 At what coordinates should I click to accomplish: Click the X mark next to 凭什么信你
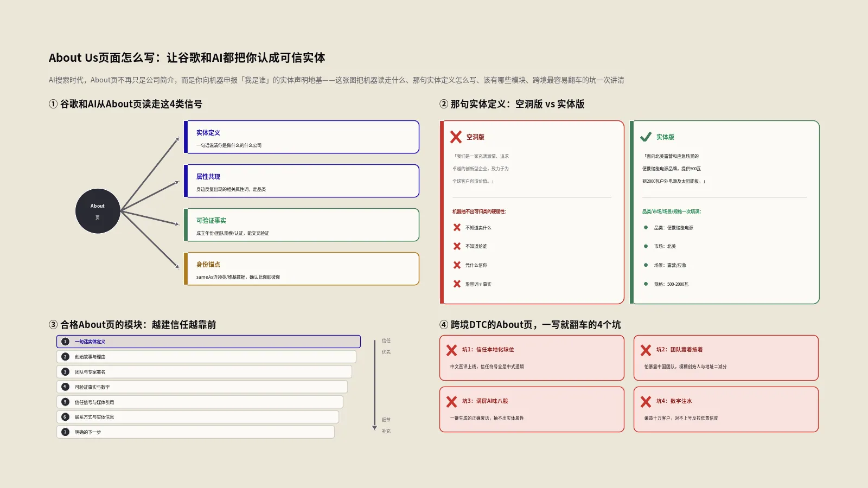point(457,265)
